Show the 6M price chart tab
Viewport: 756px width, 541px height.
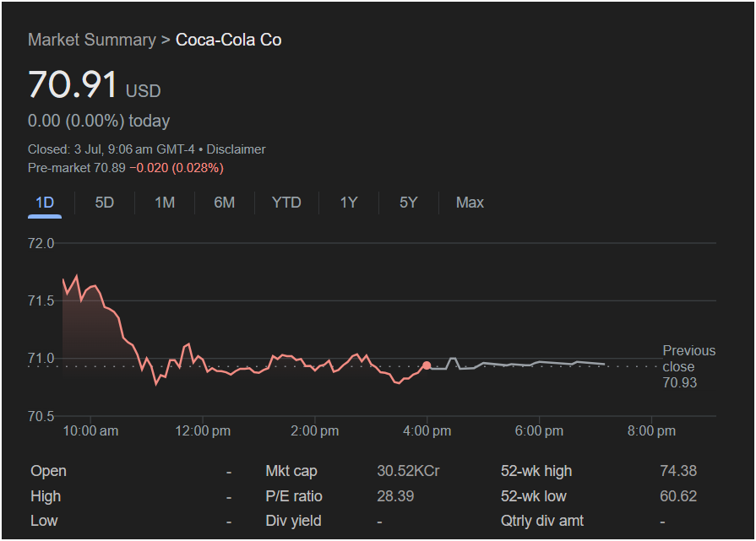point(224,203)
